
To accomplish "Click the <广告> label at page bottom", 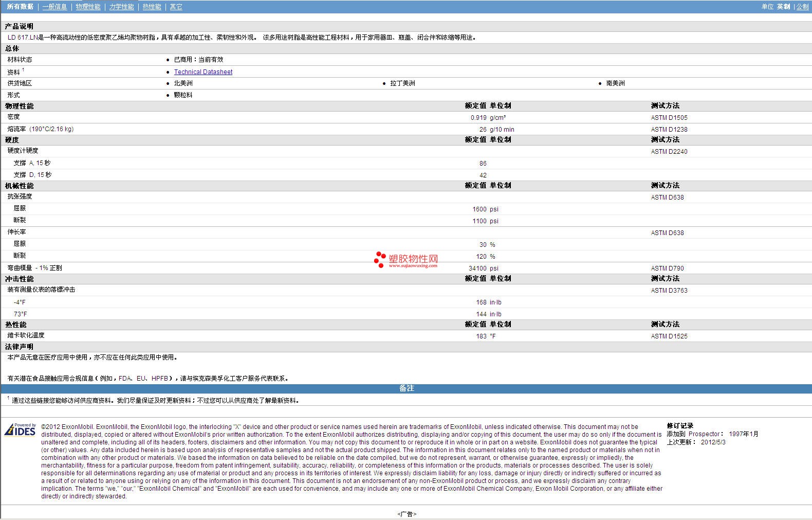I will click(407, 514).
